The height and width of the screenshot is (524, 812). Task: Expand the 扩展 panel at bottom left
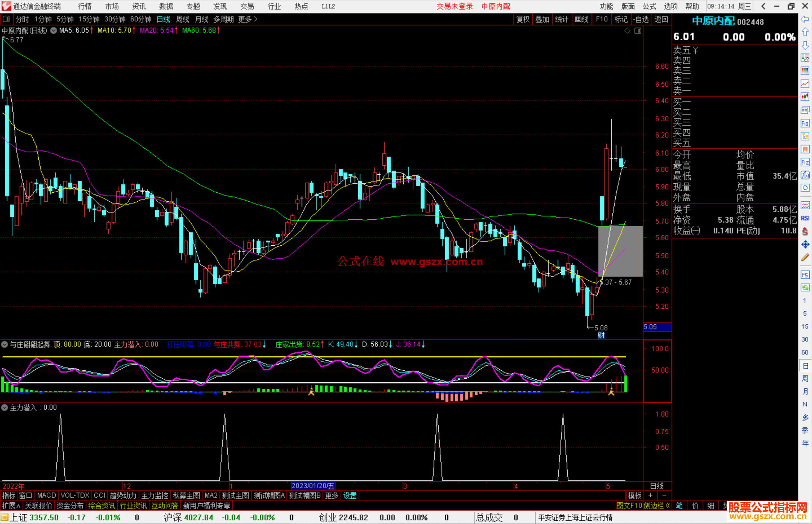pos(11,506)
